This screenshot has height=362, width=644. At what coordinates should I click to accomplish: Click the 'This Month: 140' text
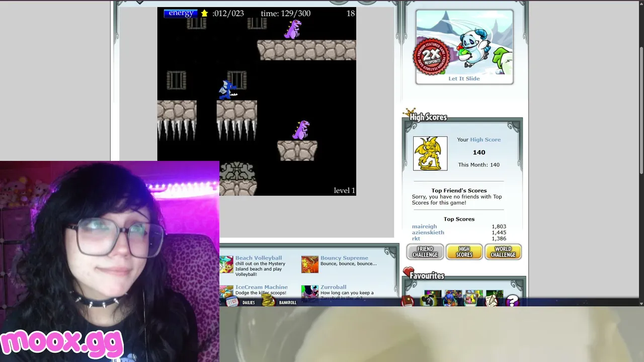tap(479, 165)
